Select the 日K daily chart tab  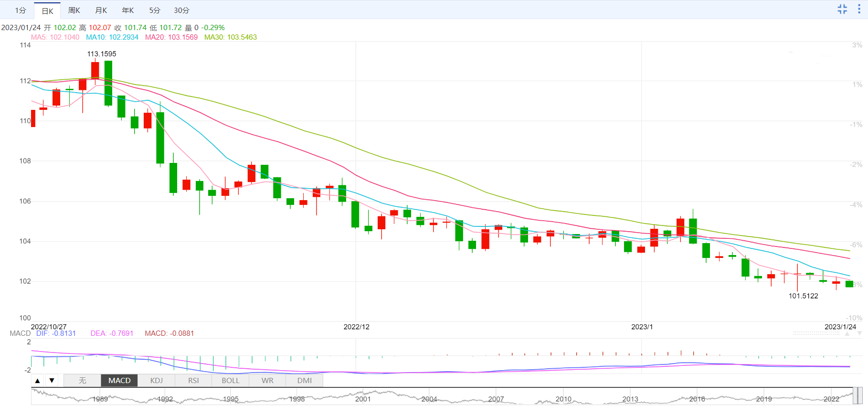[x=47, y=11]
